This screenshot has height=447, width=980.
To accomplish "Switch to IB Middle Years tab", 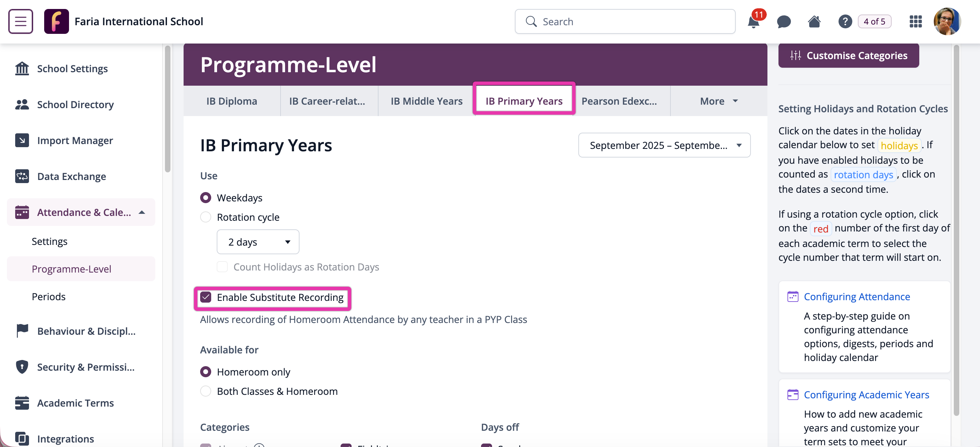I will [427, 101].
